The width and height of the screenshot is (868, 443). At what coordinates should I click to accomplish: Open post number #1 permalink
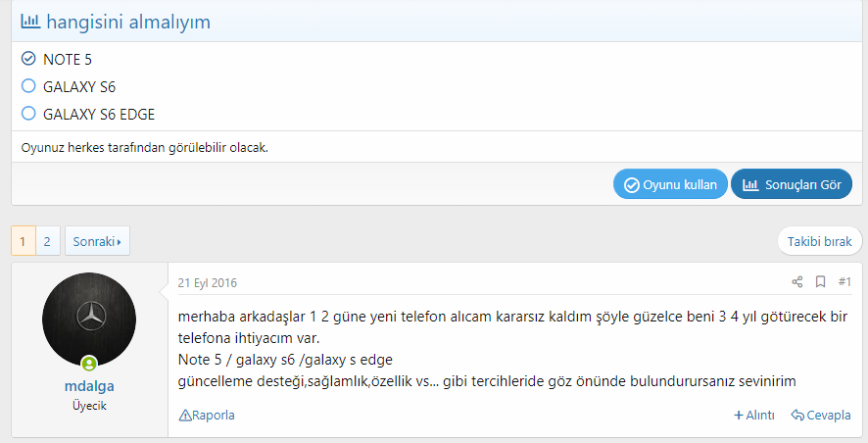844,282
